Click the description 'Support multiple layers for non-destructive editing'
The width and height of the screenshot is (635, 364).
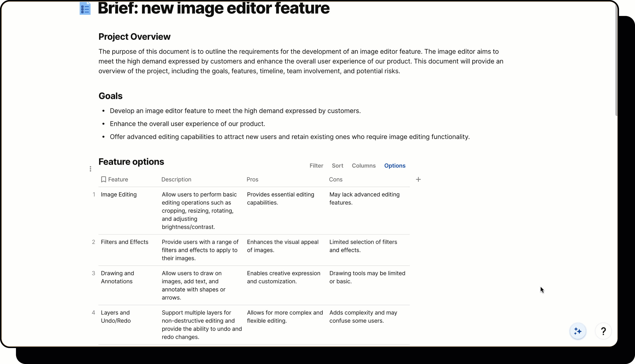(202, 325)
